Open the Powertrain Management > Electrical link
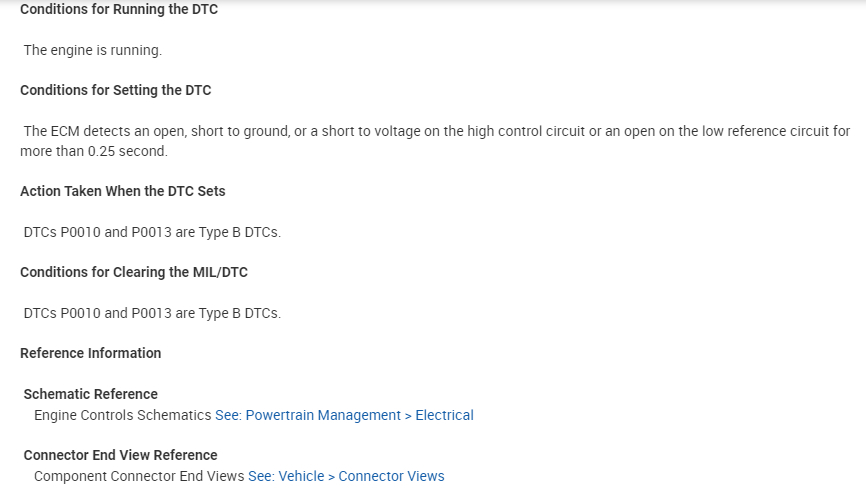This screenshot has width=866, height=501. click(344, 415)
